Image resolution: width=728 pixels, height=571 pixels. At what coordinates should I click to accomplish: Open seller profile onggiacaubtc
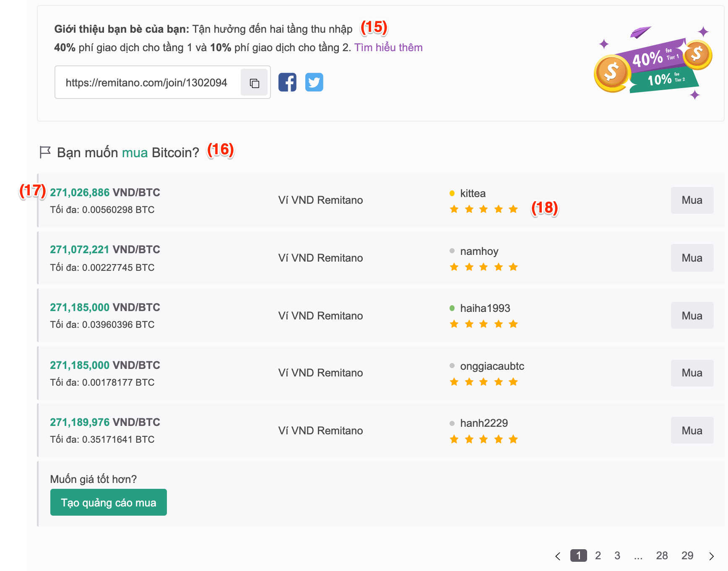[x=492, y=366]
